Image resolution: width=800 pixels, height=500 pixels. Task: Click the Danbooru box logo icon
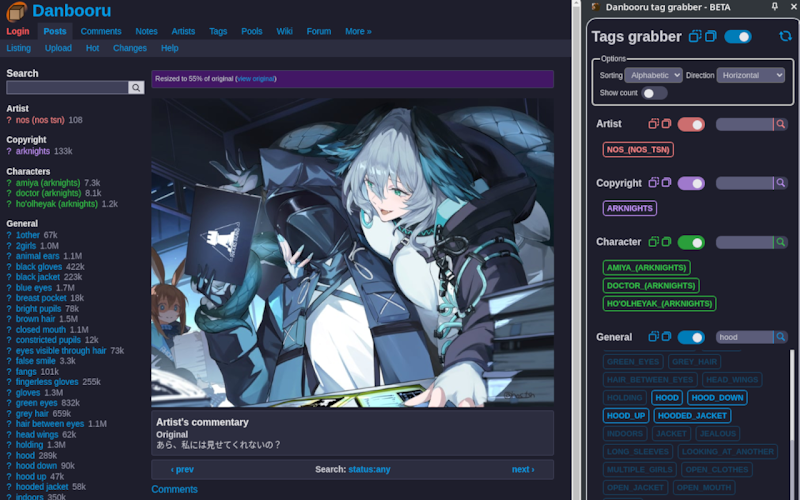tap(16, 12)
